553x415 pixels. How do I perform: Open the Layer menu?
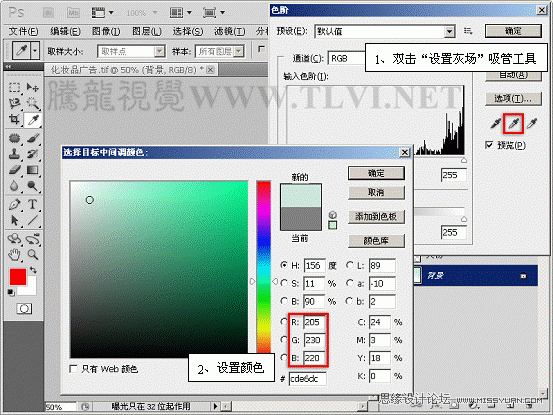[147, 31]
